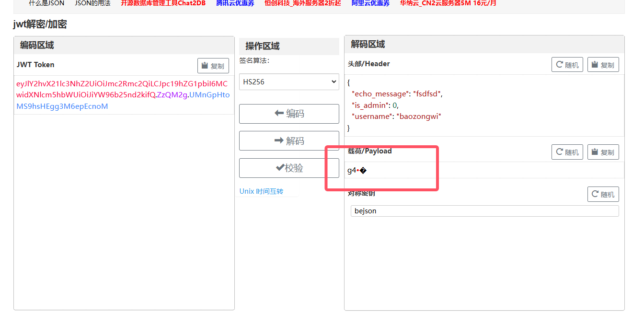Image resolution: width=644 pixels, height=315 pixels.
Task: Click the bejson symmetric key input field
Action: (484, 211)
